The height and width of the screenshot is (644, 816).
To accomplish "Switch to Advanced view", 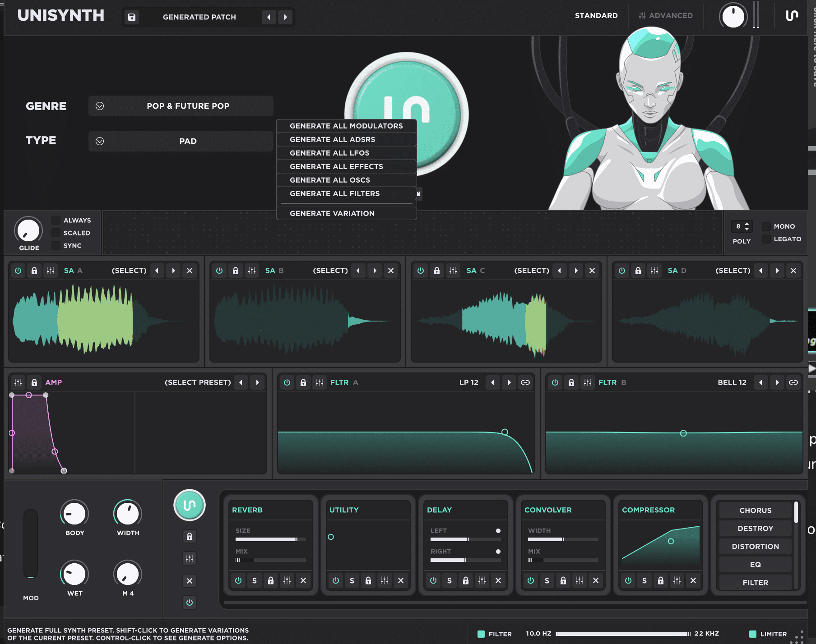I will [666, 16].
